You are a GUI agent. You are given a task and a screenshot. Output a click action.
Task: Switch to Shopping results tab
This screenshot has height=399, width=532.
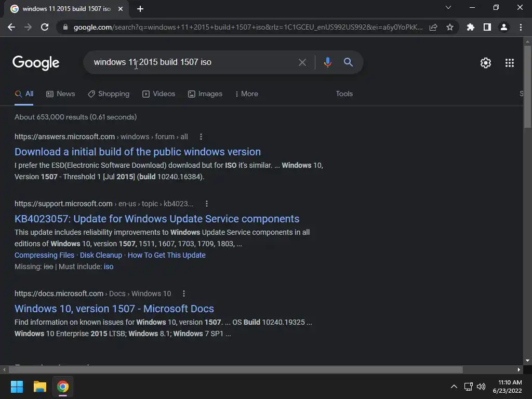pos(109,94)
